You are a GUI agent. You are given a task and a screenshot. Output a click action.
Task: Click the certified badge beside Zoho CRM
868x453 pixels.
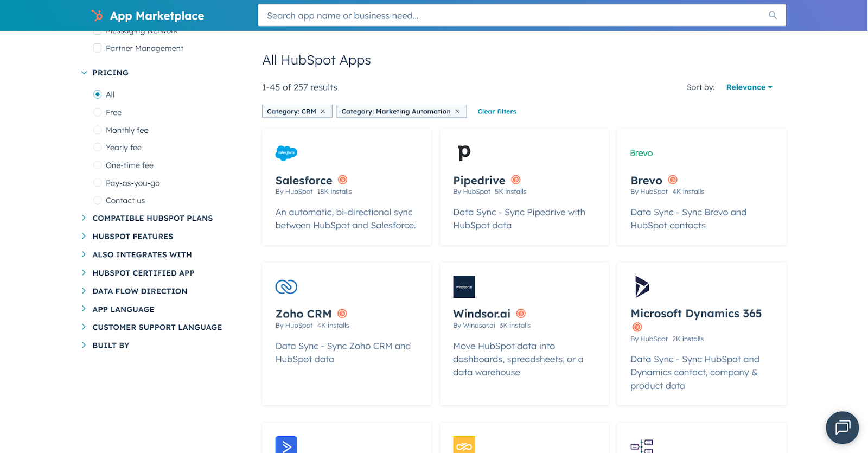342,313
